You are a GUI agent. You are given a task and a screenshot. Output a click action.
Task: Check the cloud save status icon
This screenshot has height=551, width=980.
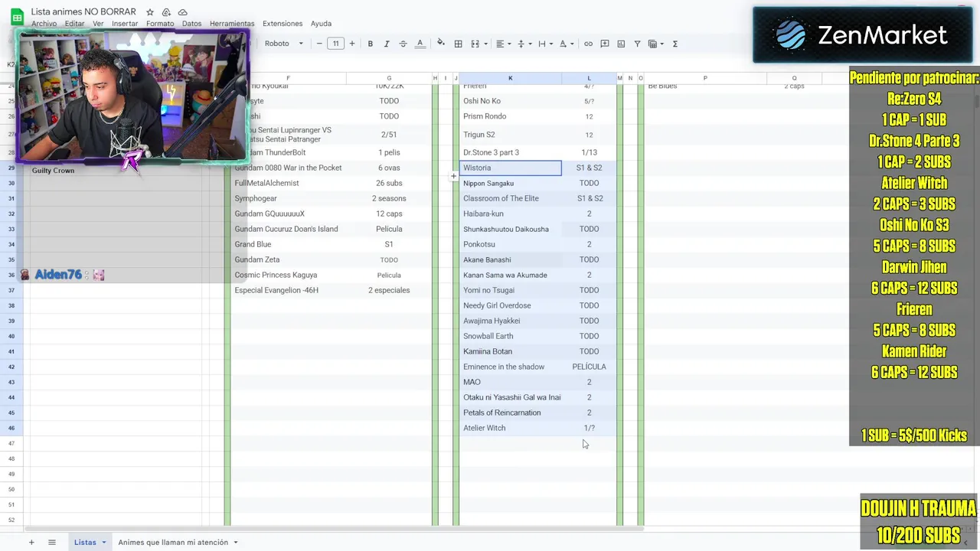tap(182, 12)
